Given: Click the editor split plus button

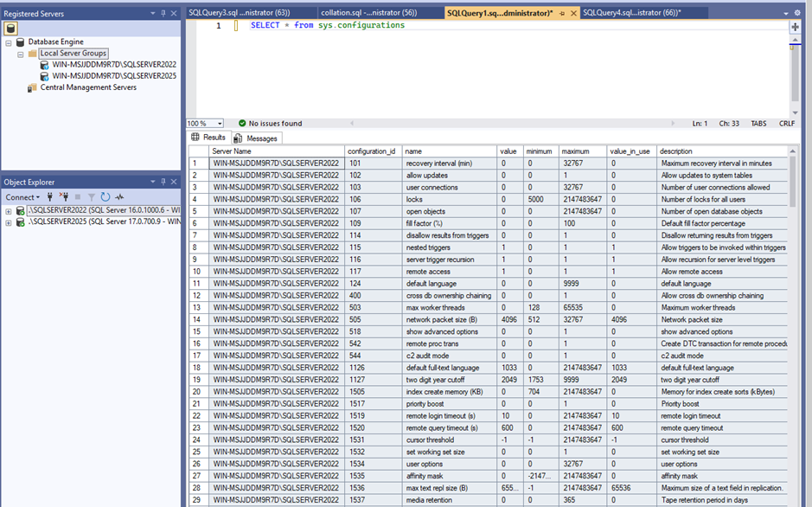Looking at the screenshot, I should click(795, 27).
